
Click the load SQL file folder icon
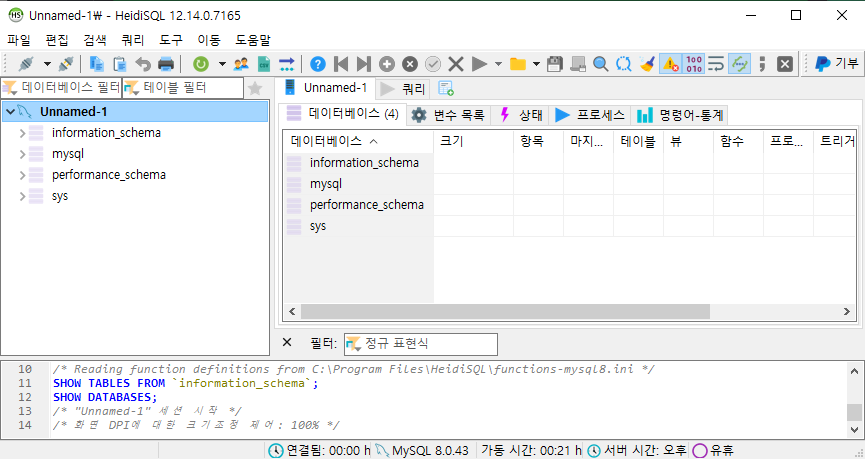click(517, 64)
